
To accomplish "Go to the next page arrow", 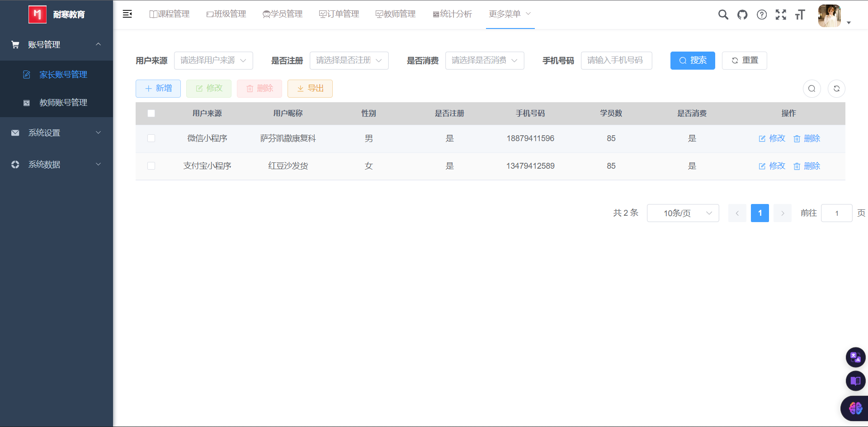I will click(783, 213).
